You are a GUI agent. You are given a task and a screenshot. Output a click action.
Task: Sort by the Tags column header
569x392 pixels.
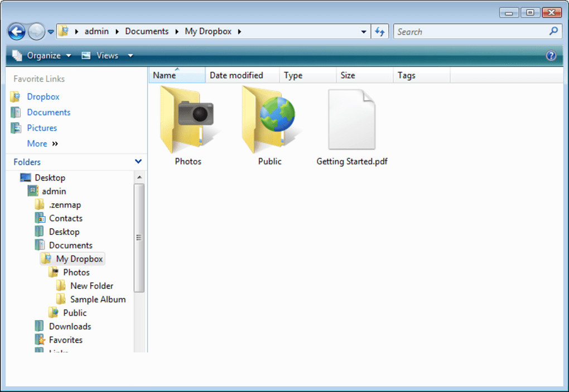(x=422, y=75)
